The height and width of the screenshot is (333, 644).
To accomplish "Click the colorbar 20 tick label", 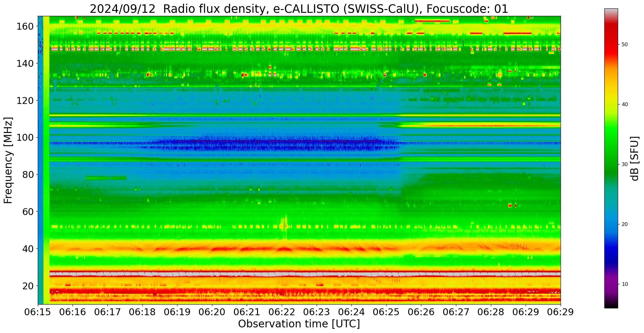I will [625, 224].
